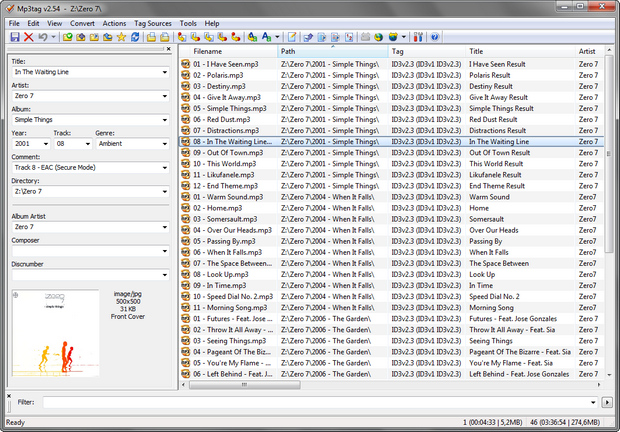The image size is (620, 432).
Task: Expand the Discnumber dropdown
Action: [164, 275]
